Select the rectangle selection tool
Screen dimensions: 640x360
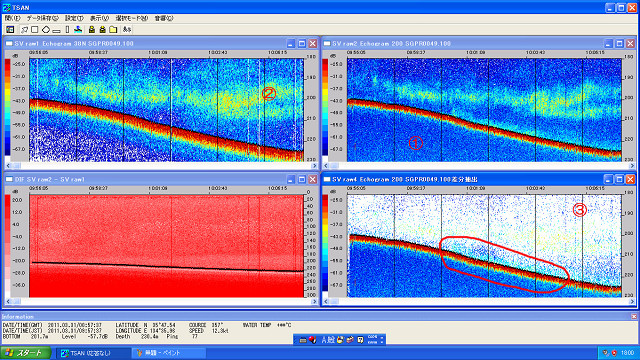(35, 30)
